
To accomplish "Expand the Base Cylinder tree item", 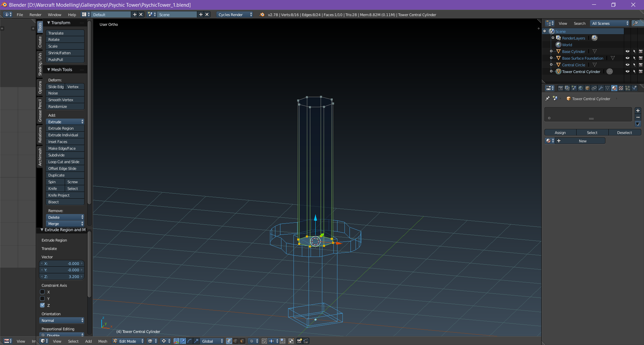I will click(x=551, y=51).
